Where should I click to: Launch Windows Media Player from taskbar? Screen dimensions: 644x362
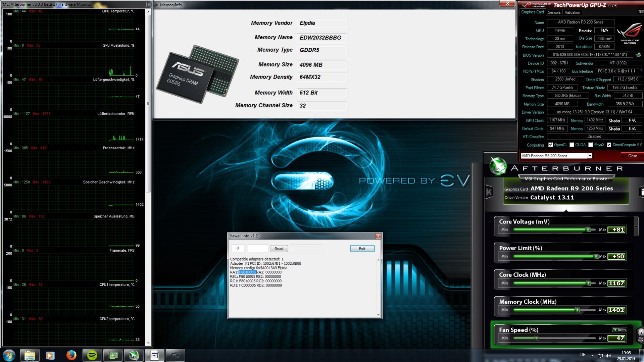tap(50, 355)
